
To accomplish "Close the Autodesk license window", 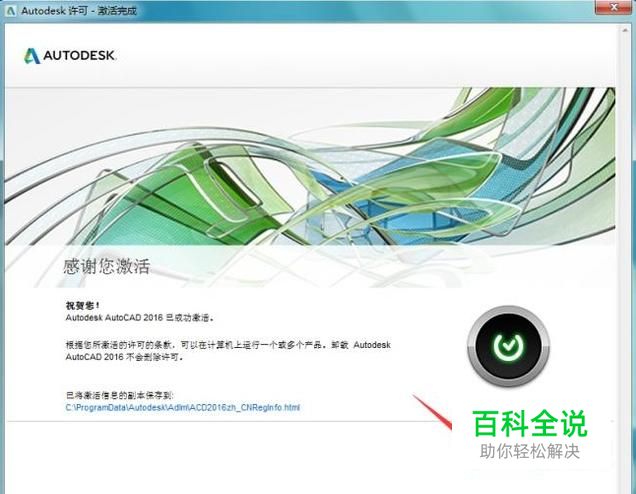I will (x=614, y=6).
